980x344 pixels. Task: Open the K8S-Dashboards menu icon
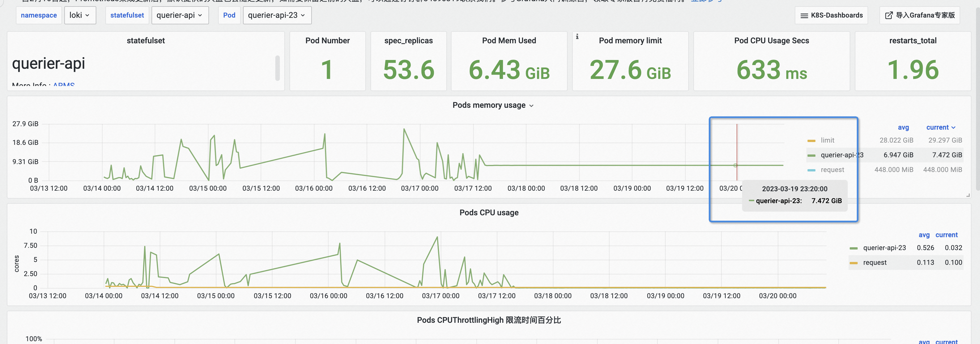(804, 15)
